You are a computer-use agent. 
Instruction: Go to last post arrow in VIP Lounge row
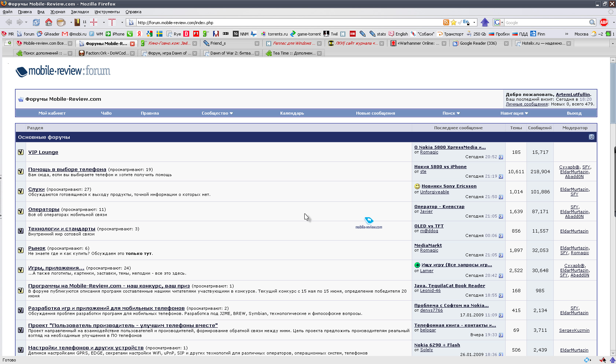tap(501, 157)
